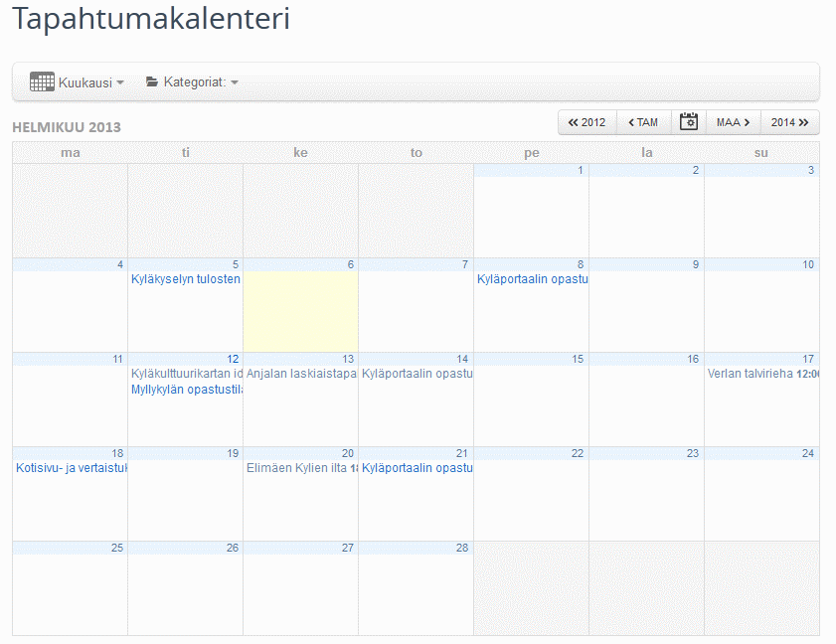Go to next month MAA

tap(733, 122)
